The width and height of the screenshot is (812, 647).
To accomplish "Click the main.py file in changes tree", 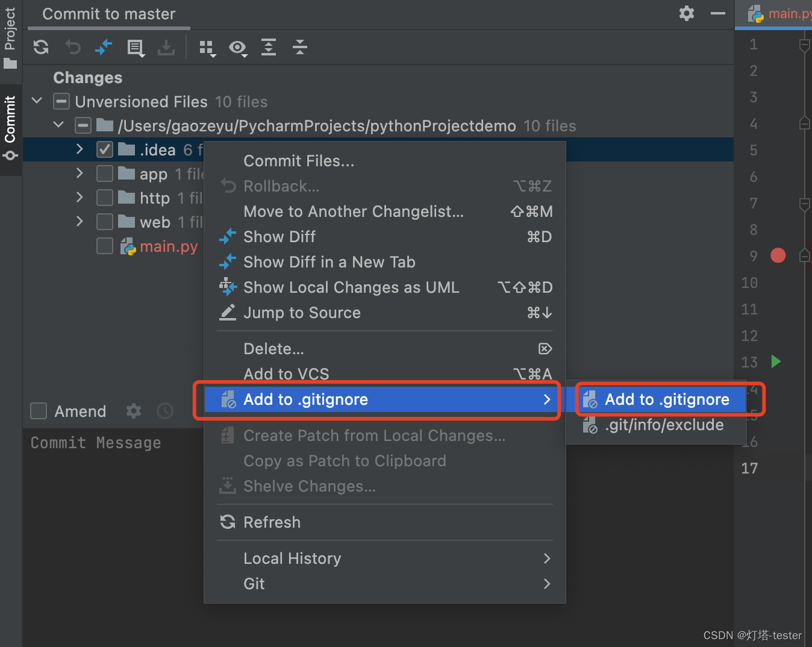I will [x=169, y=246].
